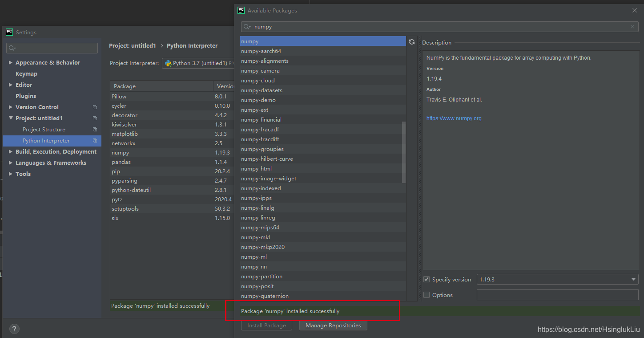The width and height of the screenshot is (644, 338).
Task: Select pandas row in installed packages
Action: click(x=172, y=162)
